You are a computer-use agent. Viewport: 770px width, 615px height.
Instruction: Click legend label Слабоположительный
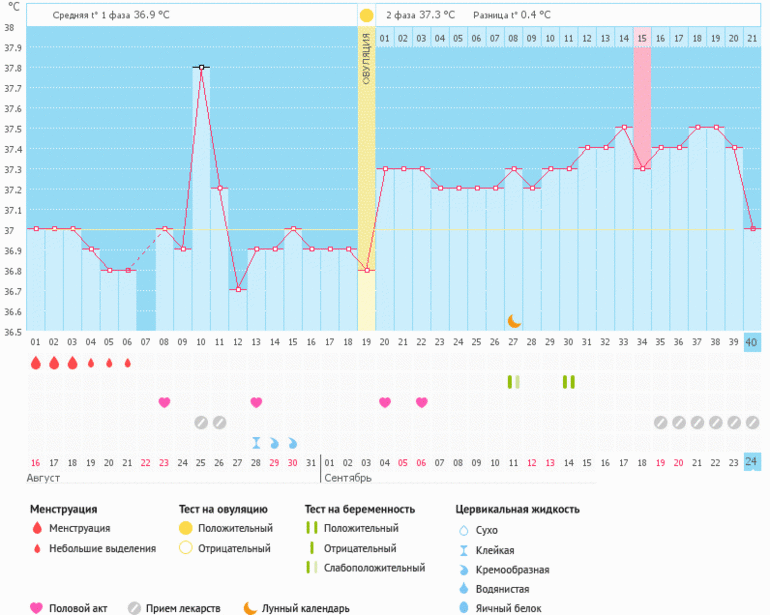pyautogui.click(x=374, y=568)
